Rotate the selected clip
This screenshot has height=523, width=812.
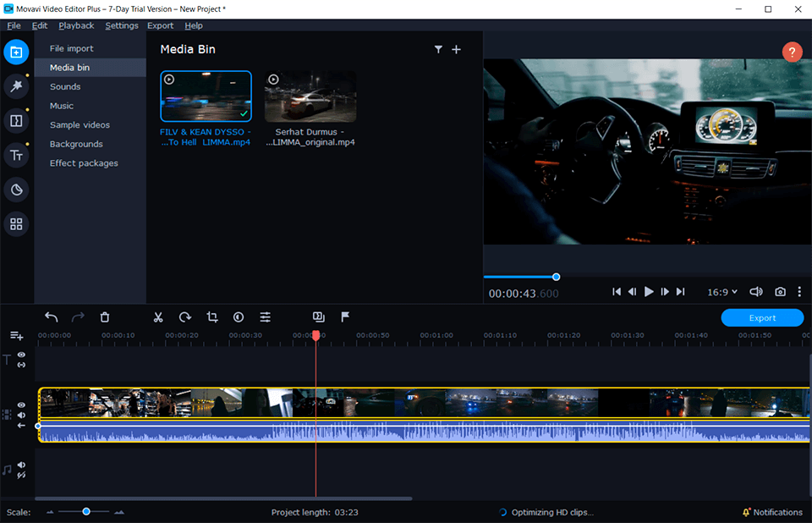tap(184, 317)
